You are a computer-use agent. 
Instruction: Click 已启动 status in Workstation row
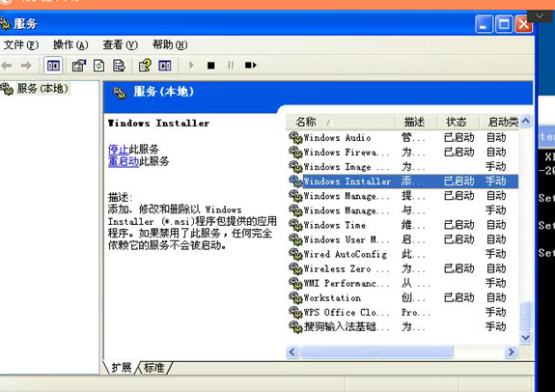tap(458, 297)
